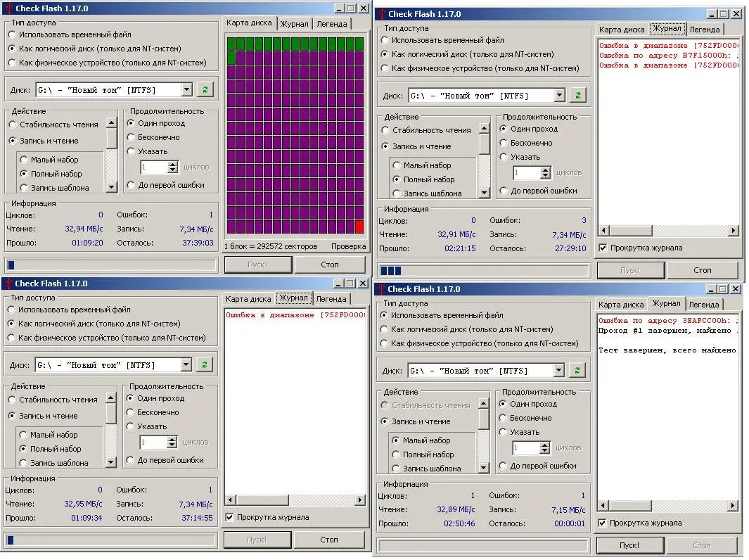Click Стоп in window showing 3 errors
749x560 pixels.
[x=703, y=270]
